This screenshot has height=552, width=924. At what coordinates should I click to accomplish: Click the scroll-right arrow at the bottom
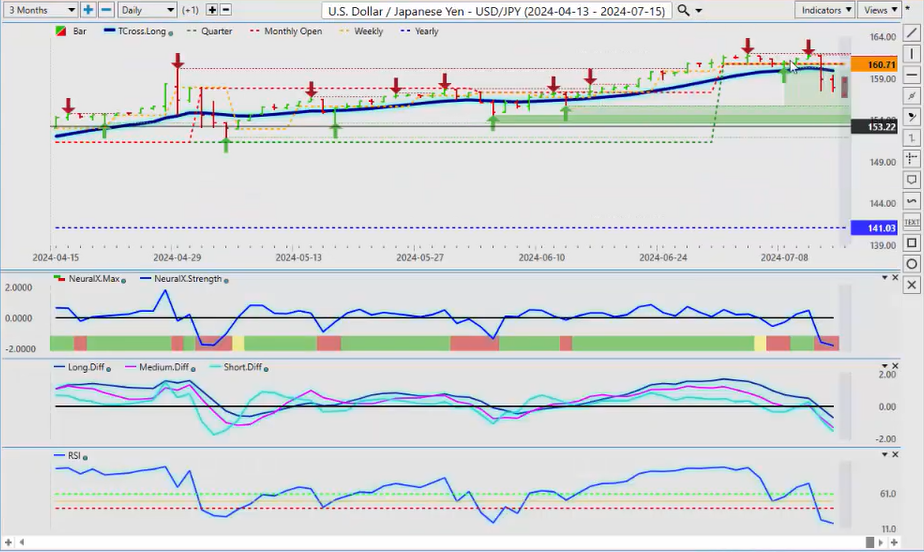click(x=882, y=542)
